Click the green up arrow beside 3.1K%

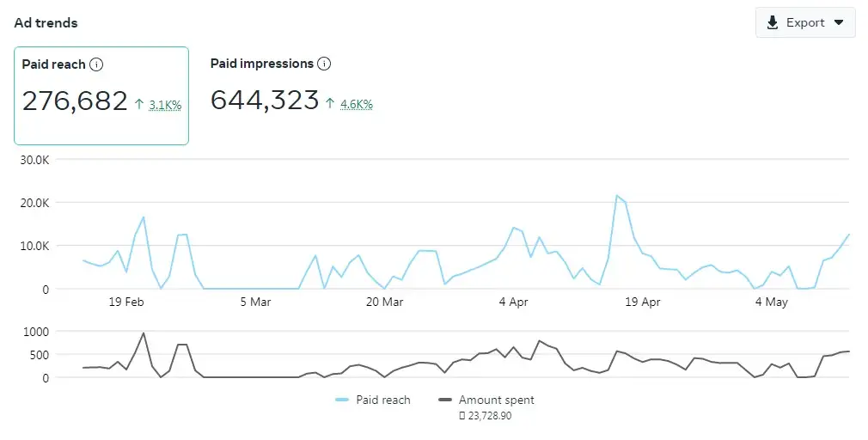point(140,104)
